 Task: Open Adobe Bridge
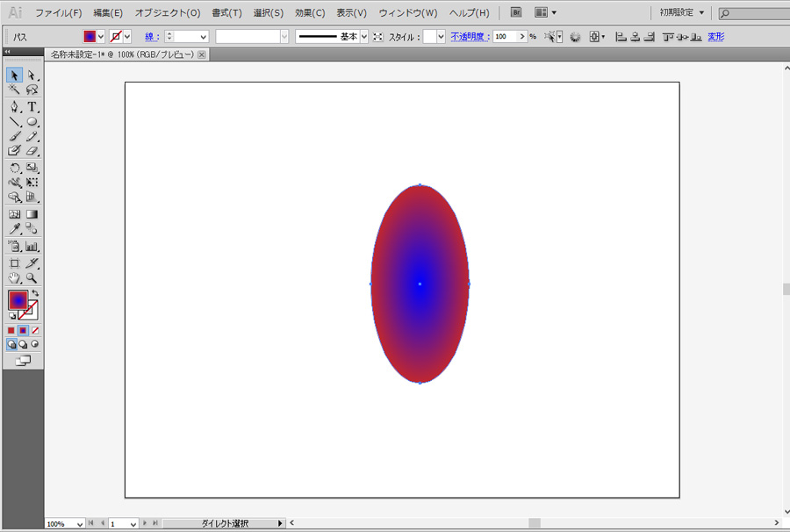tap(516, 12)
